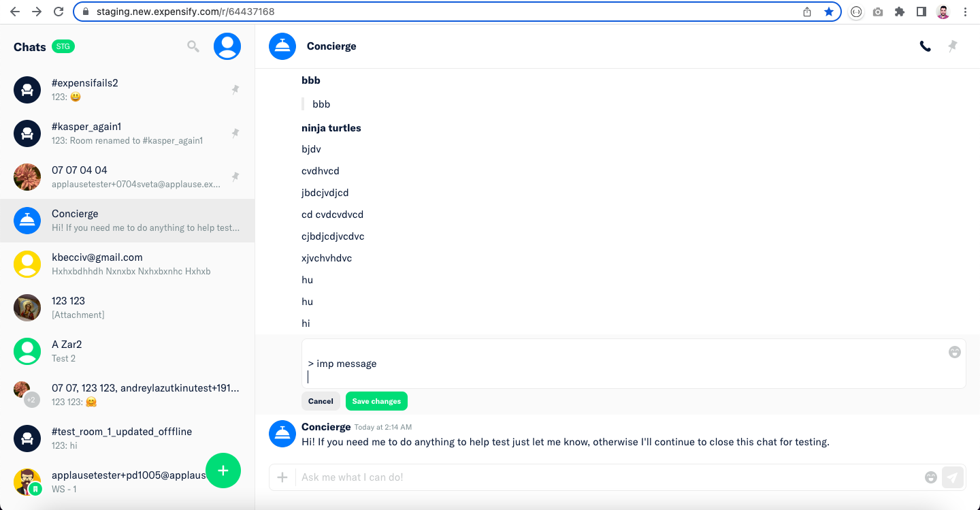Toggle the bookmark star
This screenshot has height=510, width=980.
pyautogui.click(x=828, y=12)
